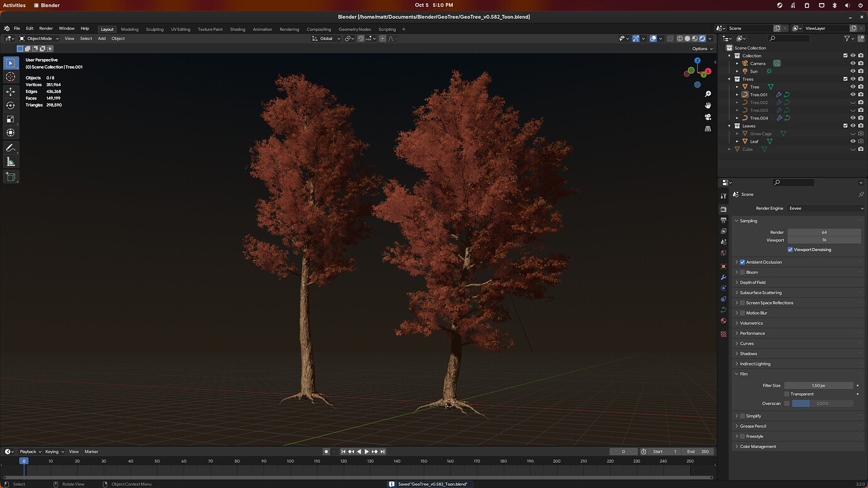The height and width of the screenshot is (488, 868).
Task: Switch to the UV Editing workspace tab
Action: [x=179, y=29]
